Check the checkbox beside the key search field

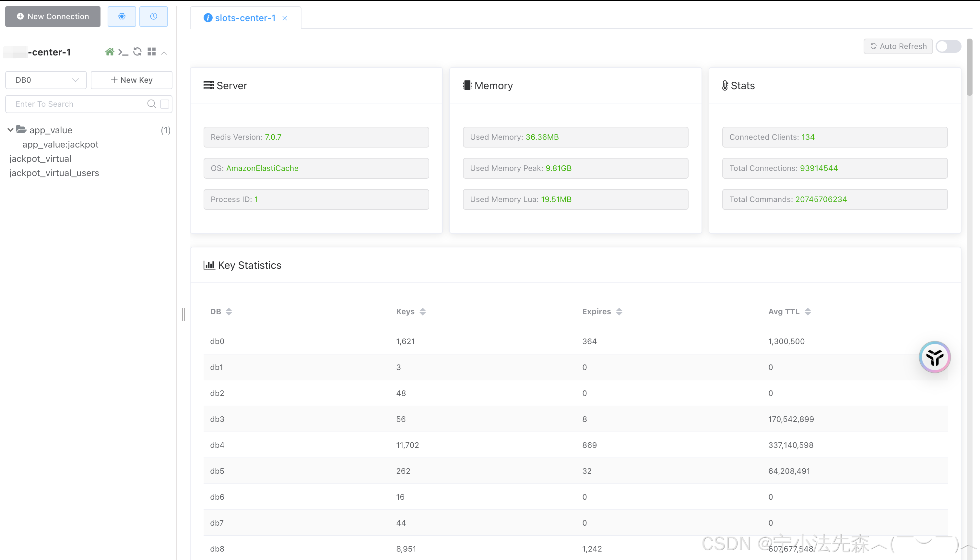coord(164,104)
